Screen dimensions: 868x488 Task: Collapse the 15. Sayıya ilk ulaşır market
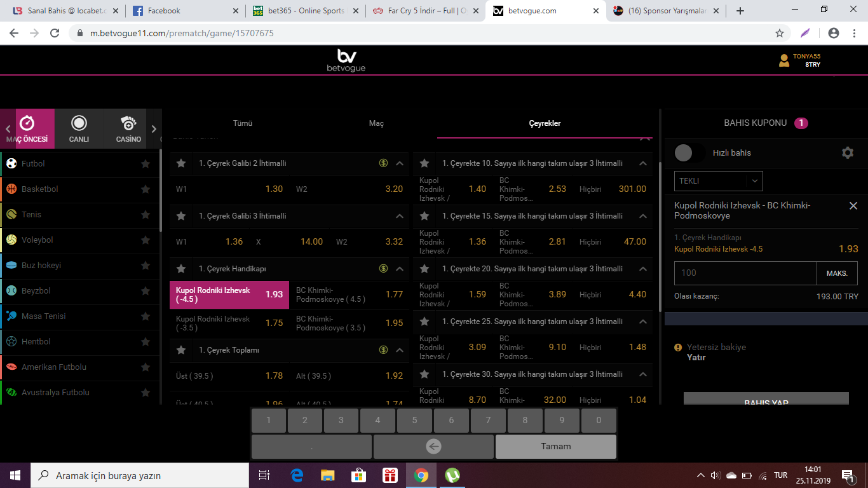643,216
